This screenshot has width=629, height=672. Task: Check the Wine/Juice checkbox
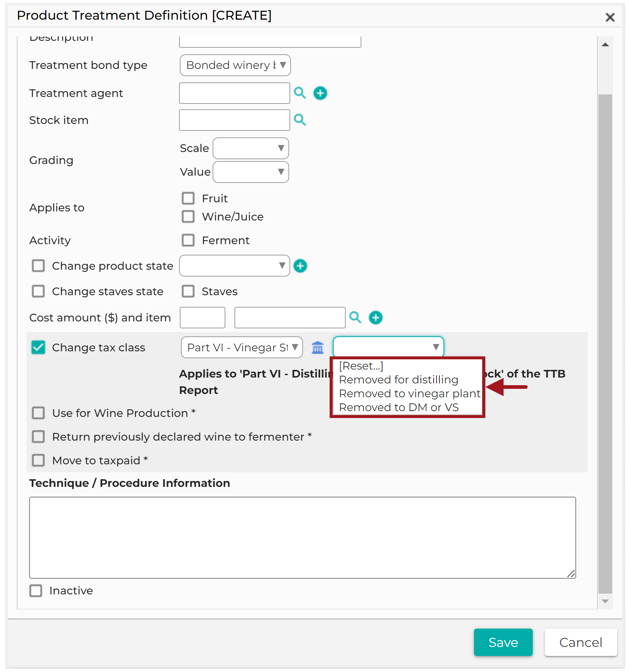pyautogui.click(x=188, y=216)
